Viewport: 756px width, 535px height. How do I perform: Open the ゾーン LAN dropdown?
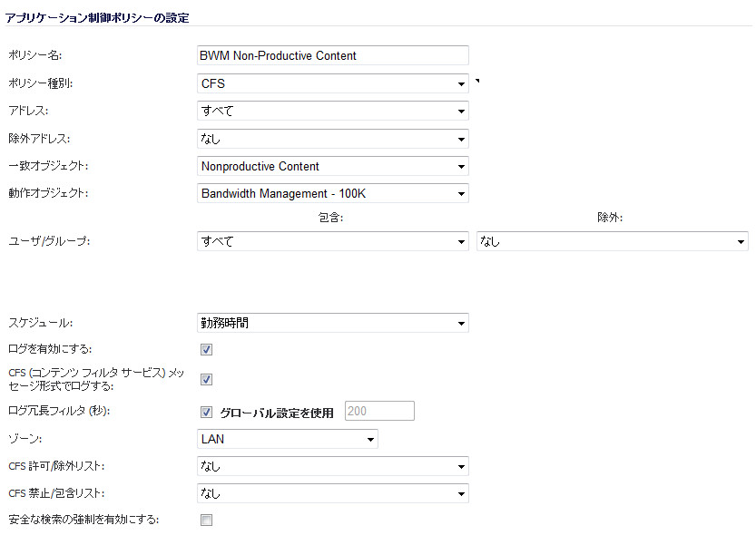coord(288,439)
